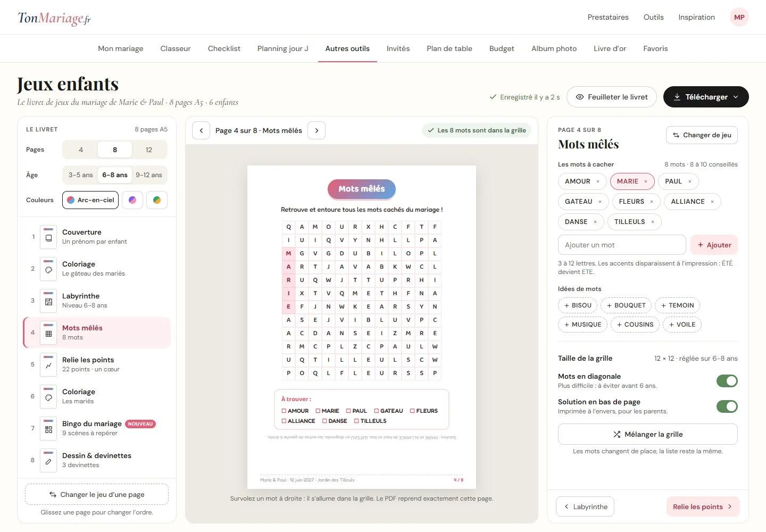Set booklet to 12 pages
Viewport: 766px width, 532px height.
(149, 149)
